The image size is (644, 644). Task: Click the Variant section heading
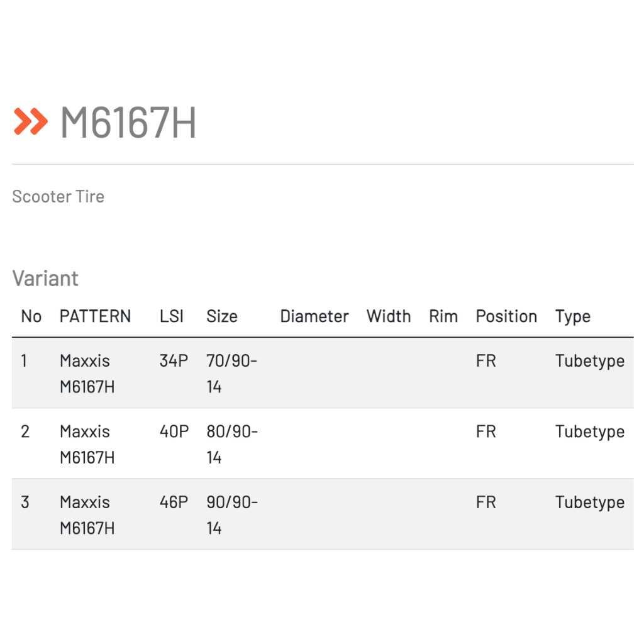click(45, 278)
